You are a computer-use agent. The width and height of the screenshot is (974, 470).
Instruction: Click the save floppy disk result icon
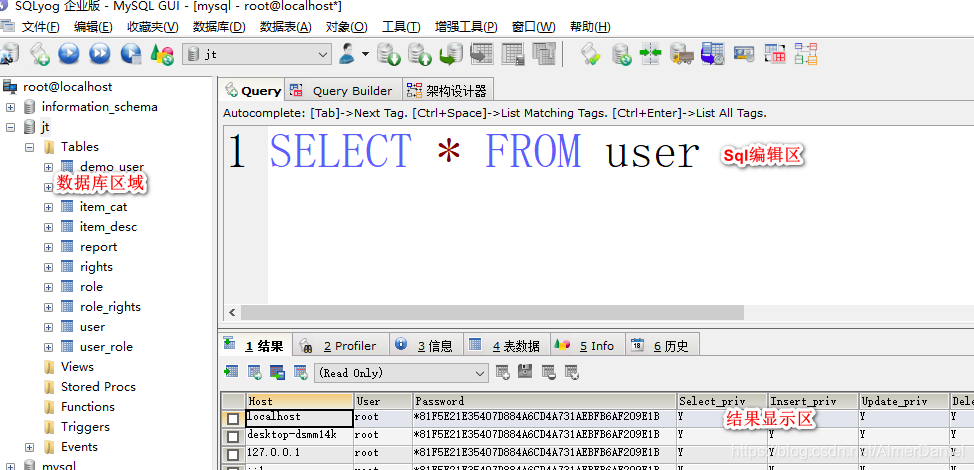tap(526, 372)
